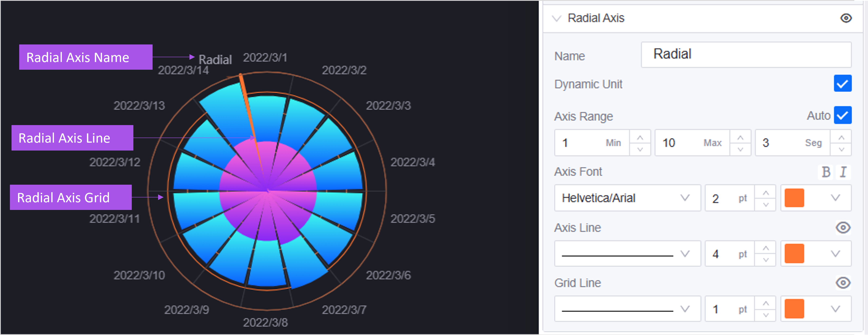
Task: Click the Seg segments field
Action: (x=793, y=143)
